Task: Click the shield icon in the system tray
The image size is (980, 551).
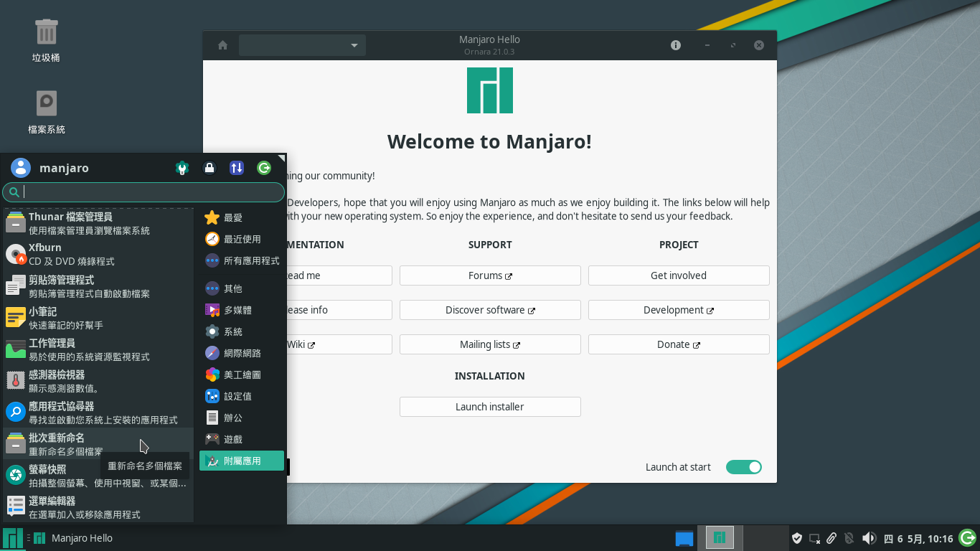Action: tap(796, 538)
